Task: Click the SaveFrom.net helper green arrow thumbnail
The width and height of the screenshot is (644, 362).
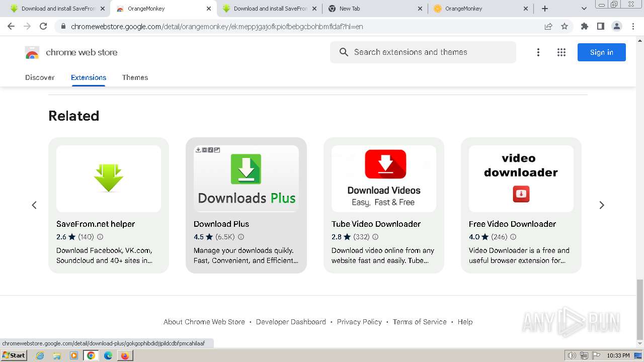Action: click(109, 178)
